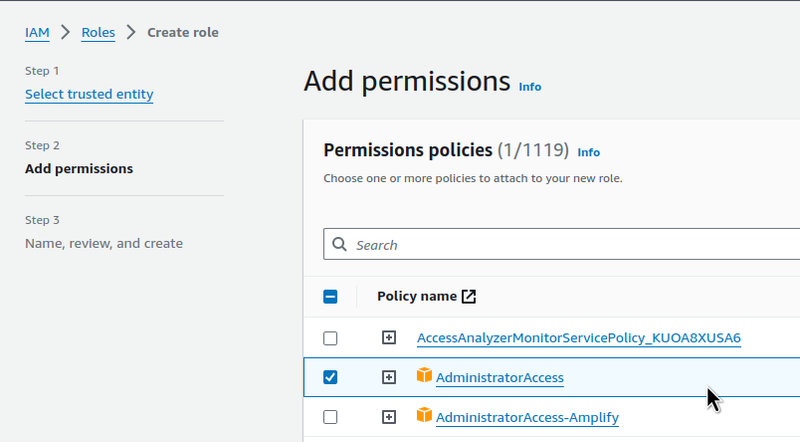Click the search magnifier icon

coord(339,244)
